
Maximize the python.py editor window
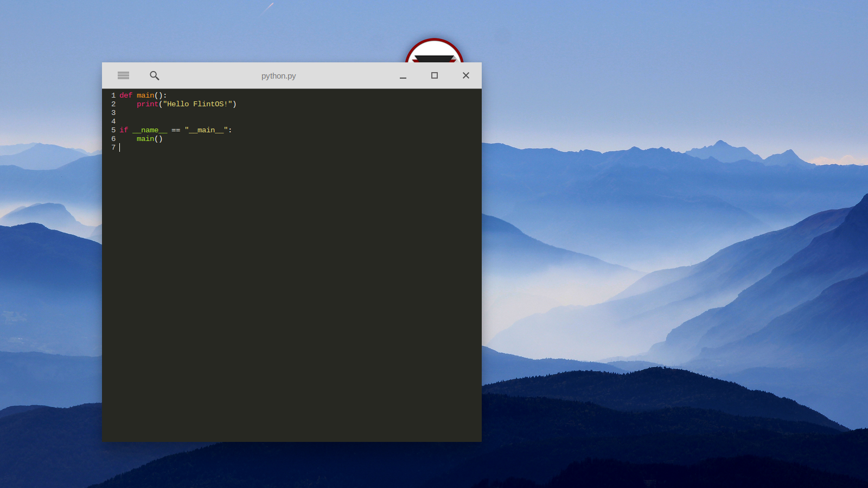(435, 75)
